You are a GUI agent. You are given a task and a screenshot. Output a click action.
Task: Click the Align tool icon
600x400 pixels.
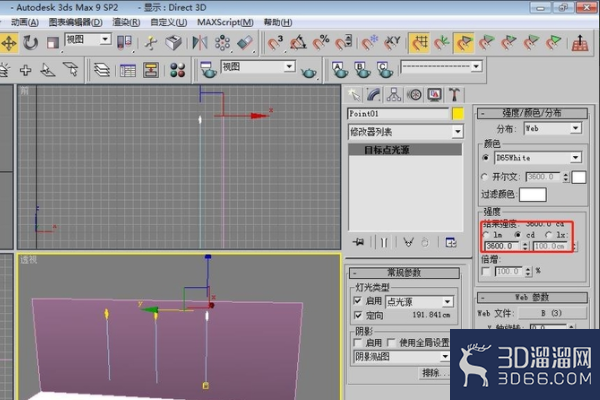(245, 43)
